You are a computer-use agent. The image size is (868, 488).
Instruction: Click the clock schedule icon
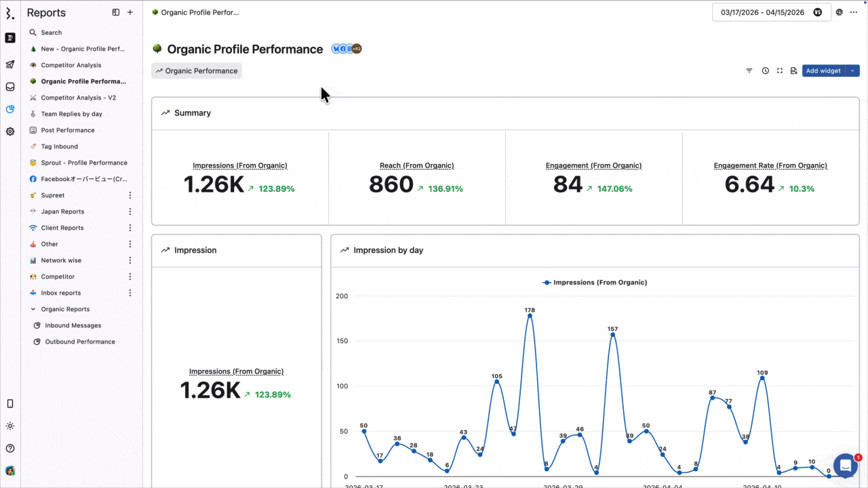pyautogui.click(x=765, y=70)
